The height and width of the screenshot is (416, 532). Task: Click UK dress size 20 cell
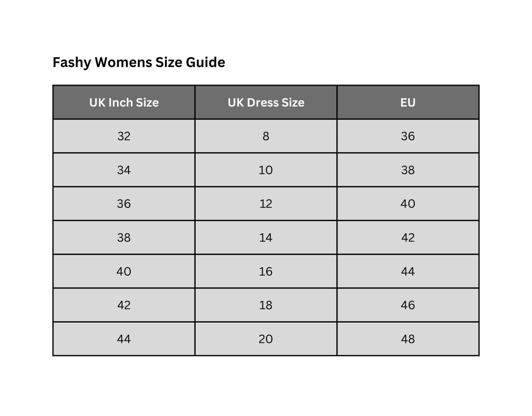(266, 339)
